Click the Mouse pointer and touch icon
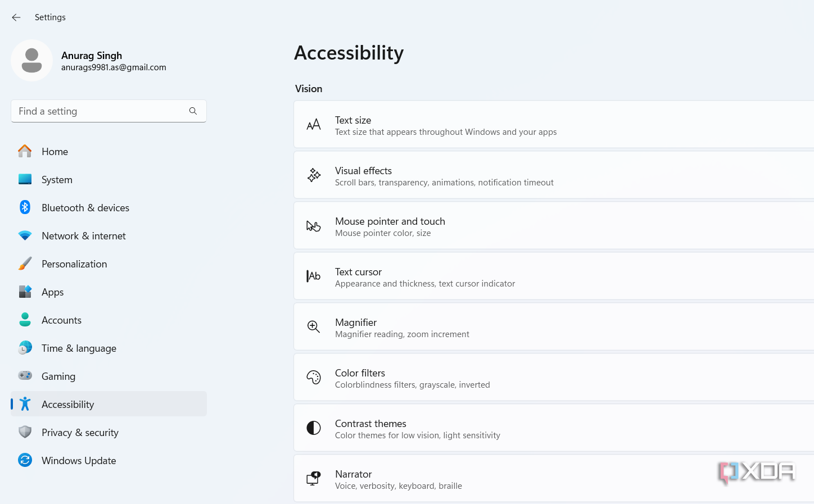The image size is (814, 504). click(x=314, y=226)
